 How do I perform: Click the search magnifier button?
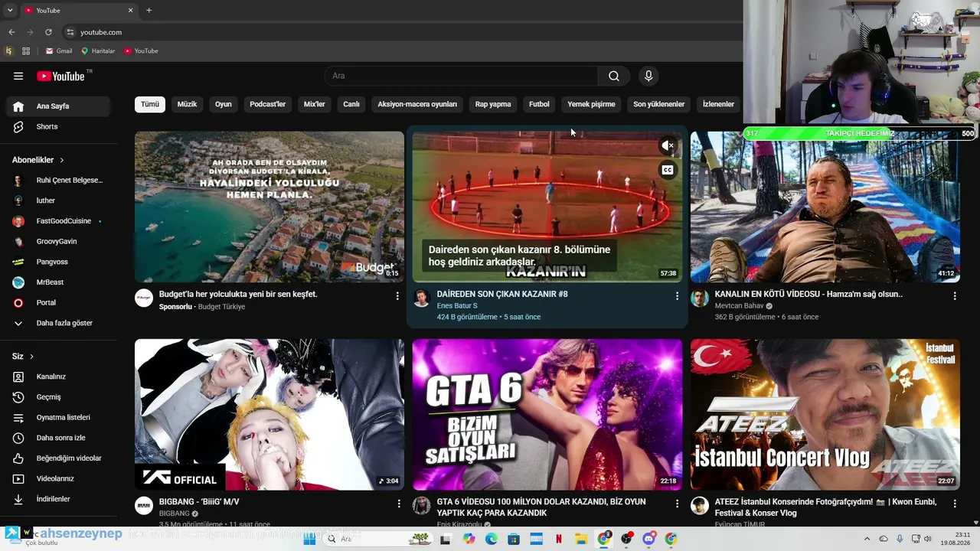coord(614,76)
